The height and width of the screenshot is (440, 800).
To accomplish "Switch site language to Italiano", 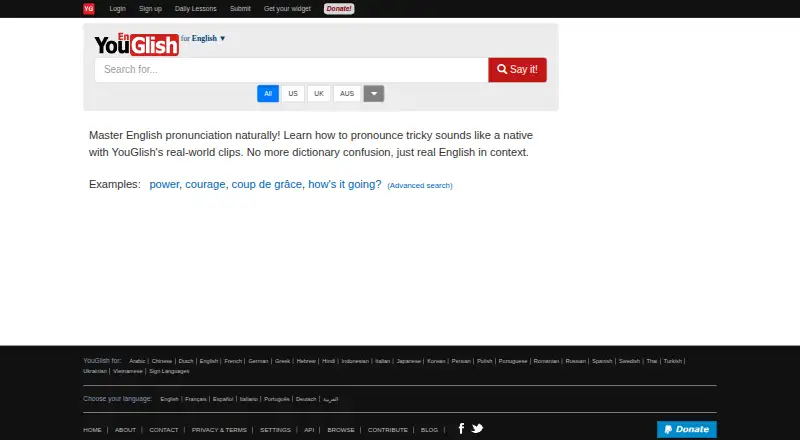I will pyautogui.click(x=249, y=399).
